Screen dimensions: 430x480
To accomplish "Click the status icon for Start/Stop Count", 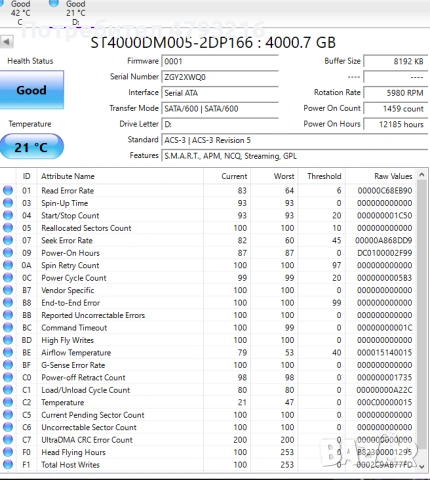I will pyautogui.click(x=8, y=215).
